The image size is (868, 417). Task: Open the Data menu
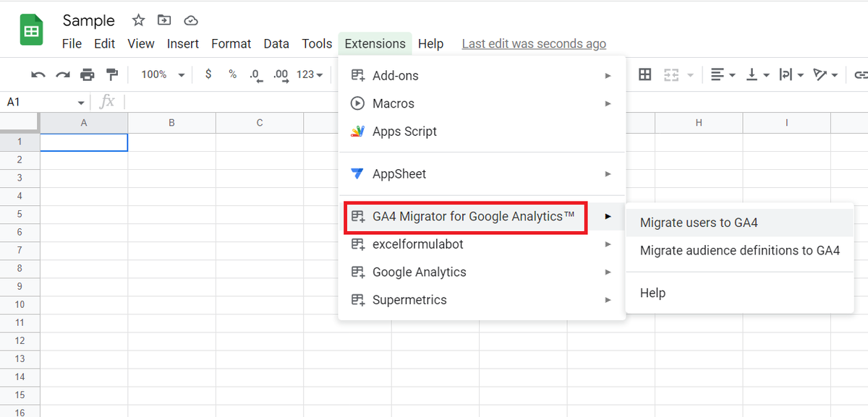(276, 43)
